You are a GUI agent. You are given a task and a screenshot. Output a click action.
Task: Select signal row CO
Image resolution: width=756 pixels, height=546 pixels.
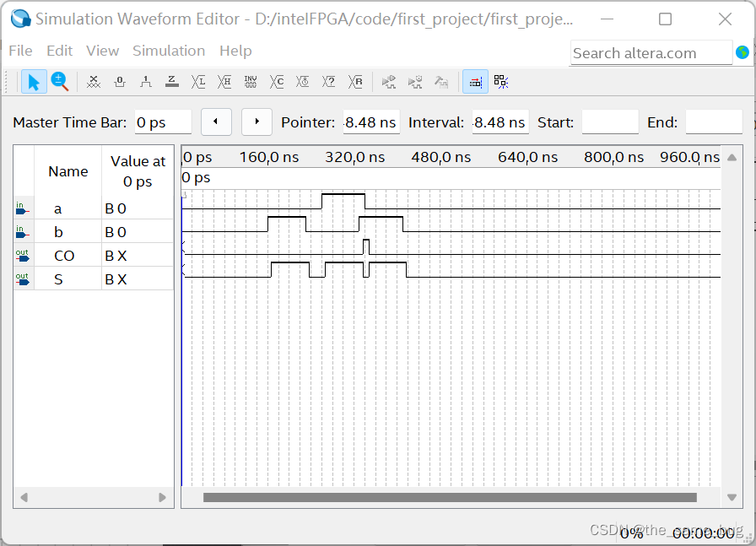pos(94,255)
